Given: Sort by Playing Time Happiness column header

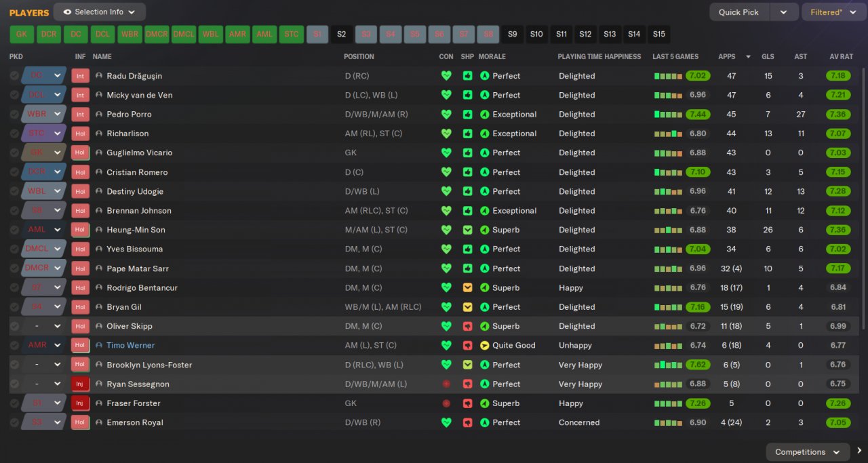Looking at the screenshot, I should pyautogui.click(x=599, y=56).
